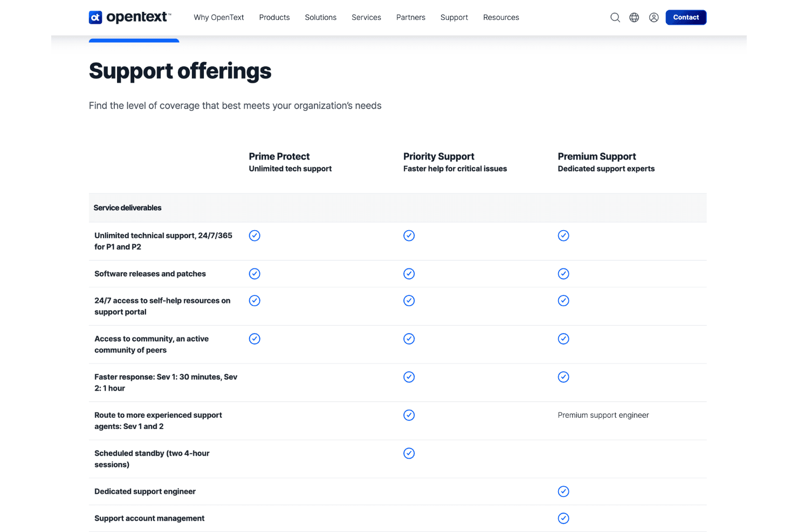This screenshot has width=798, height=532.
Task: Click Priority Support check for Software releases and patches
Action: 409,274
